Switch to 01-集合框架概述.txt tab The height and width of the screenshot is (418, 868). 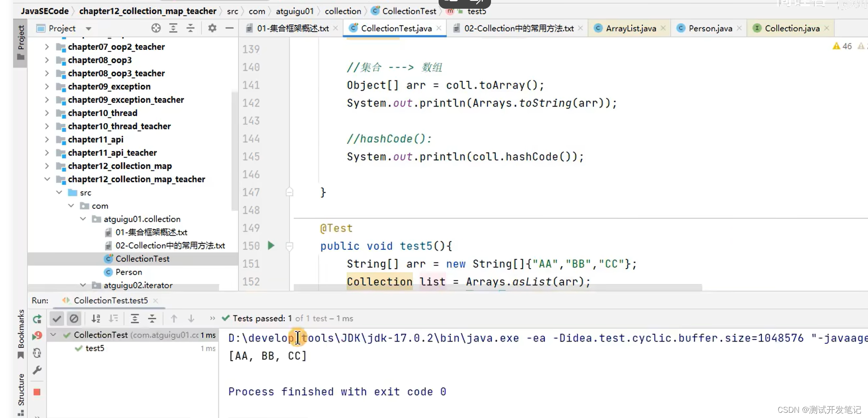point(293,28)
